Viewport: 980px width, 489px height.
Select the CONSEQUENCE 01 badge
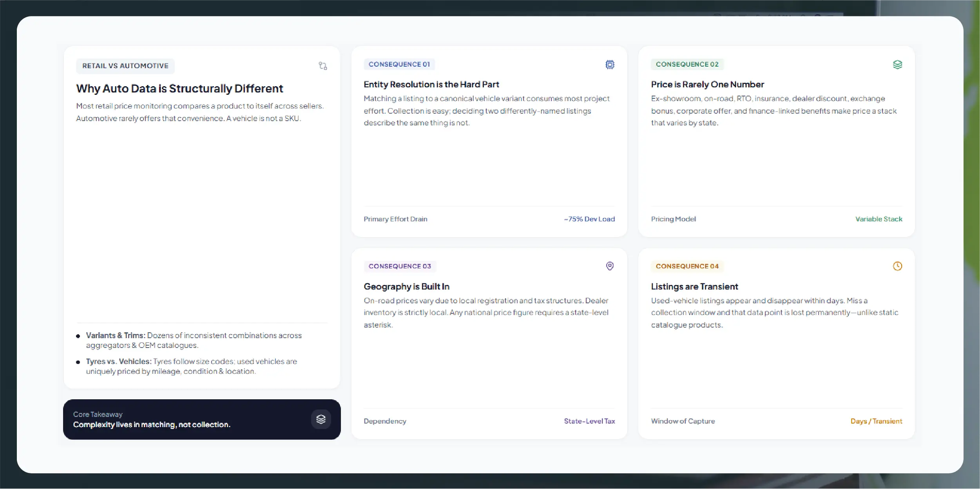[x=399, y=64]
